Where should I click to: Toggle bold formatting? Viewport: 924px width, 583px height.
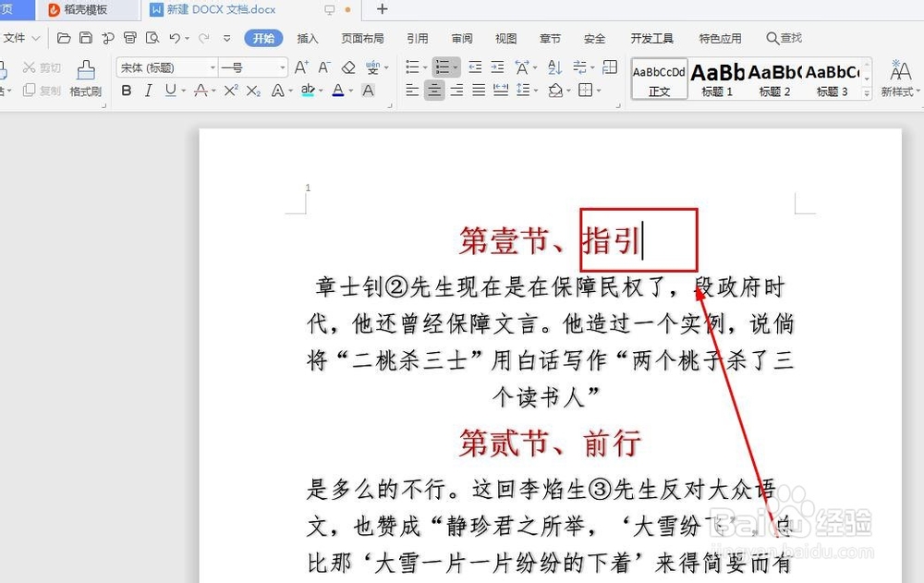127,90
